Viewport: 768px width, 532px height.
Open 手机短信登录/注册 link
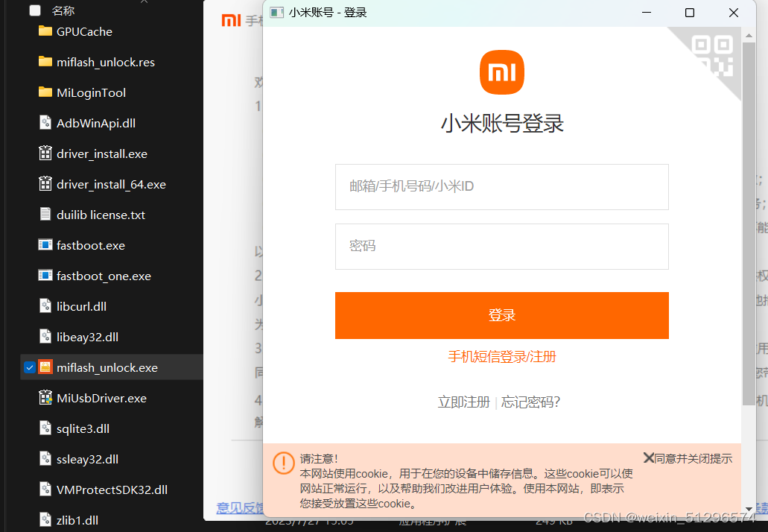coord(501,357)
